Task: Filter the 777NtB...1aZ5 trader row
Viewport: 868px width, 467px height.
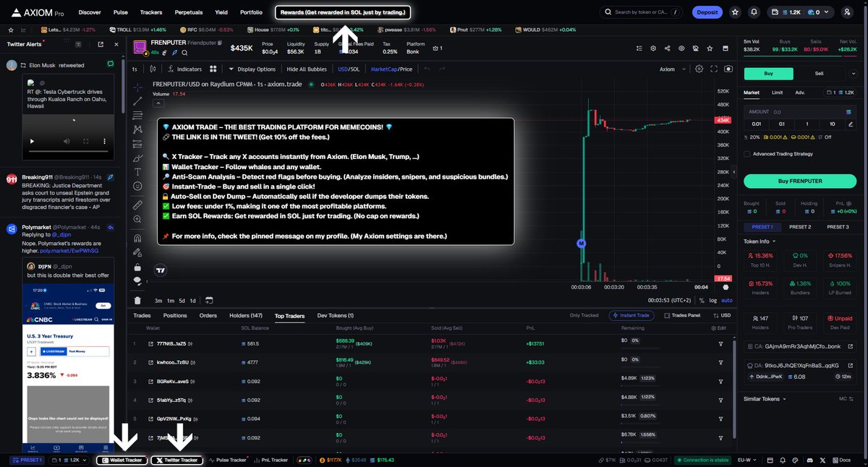Action: coord(720,343)
